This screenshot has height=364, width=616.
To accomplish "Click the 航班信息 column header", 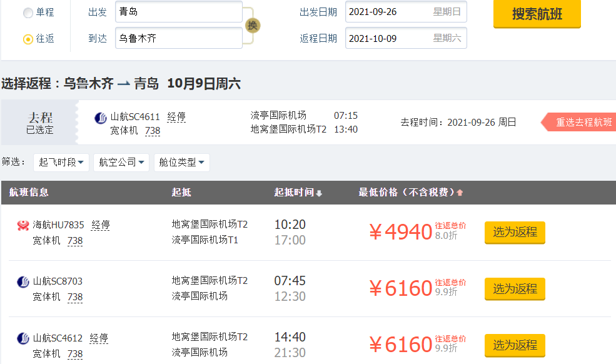I will [x=29, y=192].
